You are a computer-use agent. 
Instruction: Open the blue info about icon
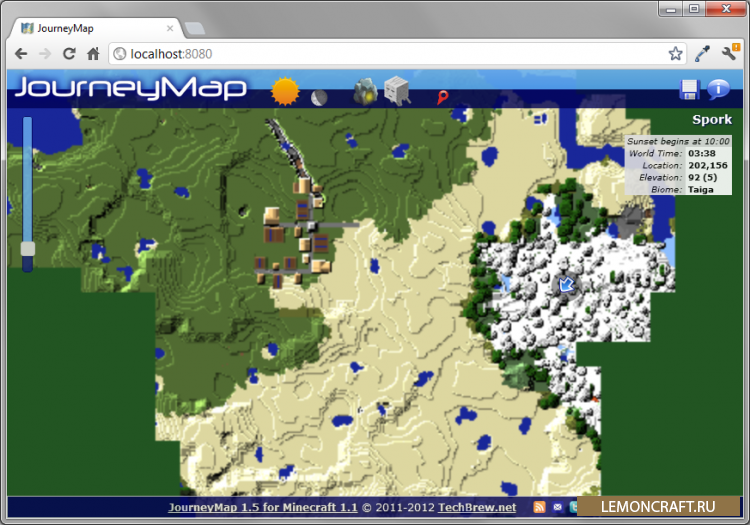(718, 90)
